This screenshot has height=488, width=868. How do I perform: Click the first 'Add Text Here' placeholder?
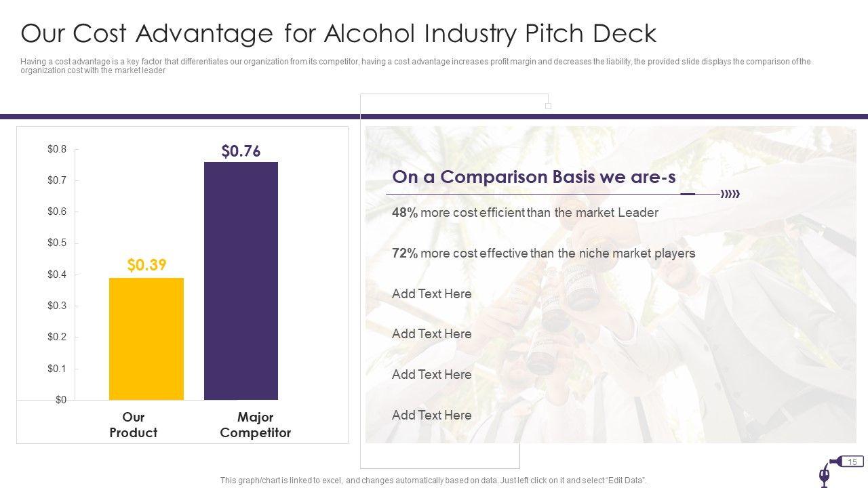pyautogui.click(x=431, y=294)
